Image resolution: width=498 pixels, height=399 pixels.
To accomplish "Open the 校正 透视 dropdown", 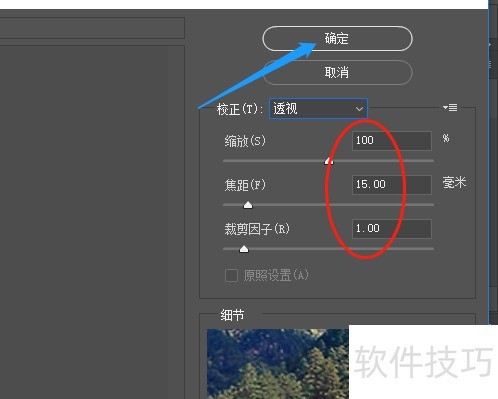I will (318, 109).
